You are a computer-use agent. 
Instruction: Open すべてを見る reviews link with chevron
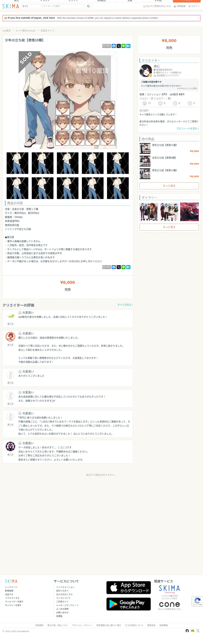[125, 305]
